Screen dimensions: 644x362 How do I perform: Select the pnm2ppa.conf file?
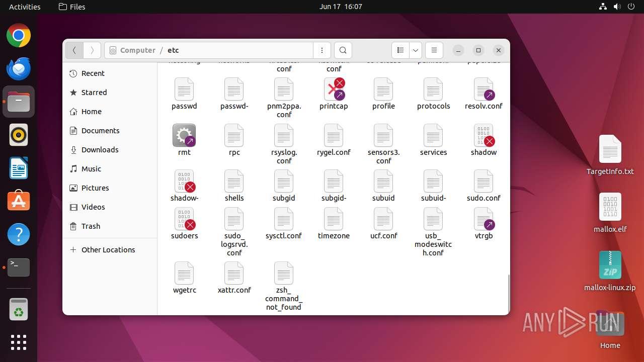point(284,89)
